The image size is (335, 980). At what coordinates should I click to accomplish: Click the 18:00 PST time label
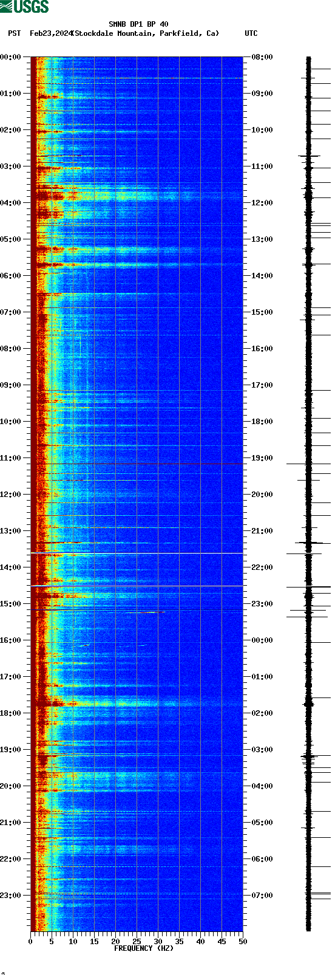point(11,713)
